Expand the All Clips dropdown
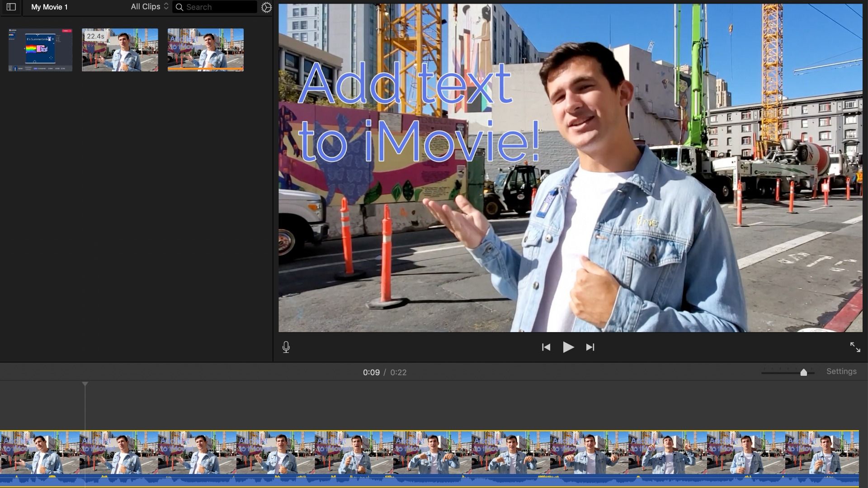Viewport: 868px width, 488px height. 149,7
